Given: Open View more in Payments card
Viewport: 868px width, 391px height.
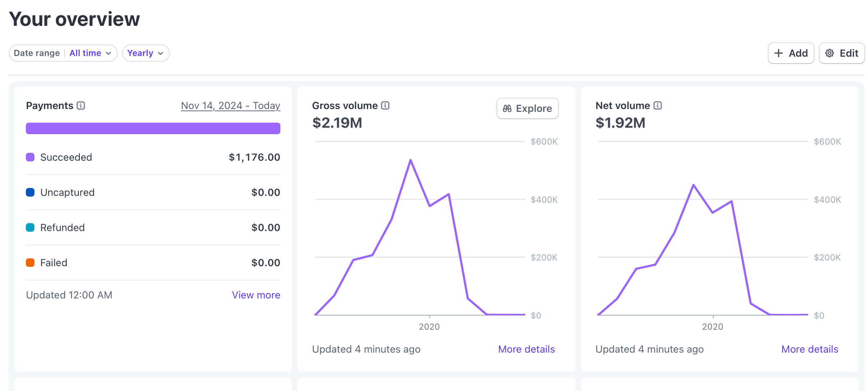Looking at the screenshot, I should click(x=256, y=295).
